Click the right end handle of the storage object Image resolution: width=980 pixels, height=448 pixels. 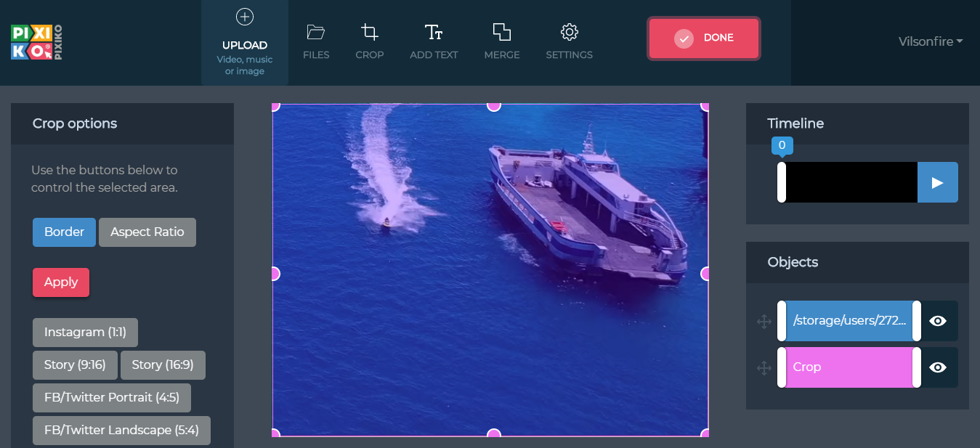pyautogui.click(x=917, y=321)
